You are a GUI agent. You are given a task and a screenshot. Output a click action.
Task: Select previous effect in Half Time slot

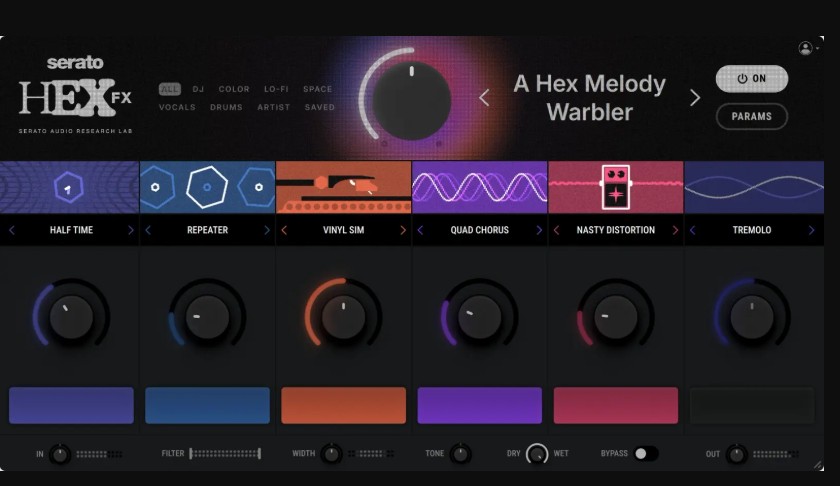point(12,230)
